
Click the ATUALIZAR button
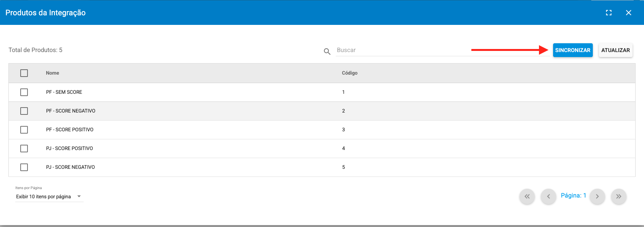coord(615,50)
